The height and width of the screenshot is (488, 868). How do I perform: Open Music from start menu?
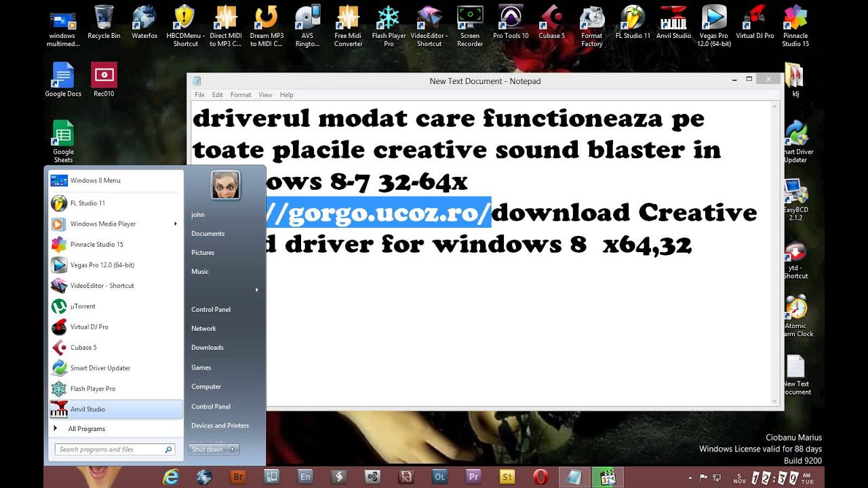(200, 271)
